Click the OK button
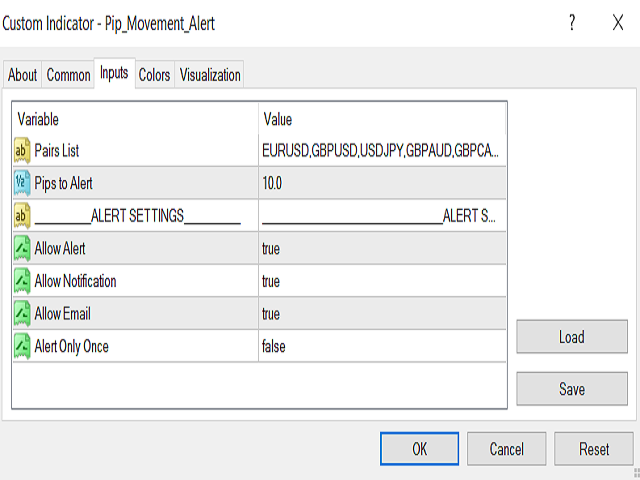 point(419,449)
